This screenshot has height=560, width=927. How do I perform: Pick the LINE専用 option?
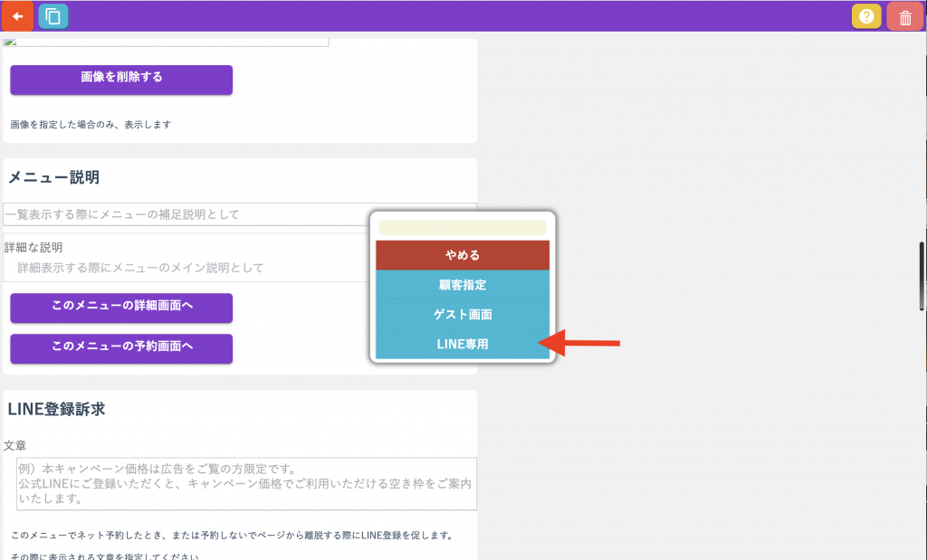click(463, 345)
